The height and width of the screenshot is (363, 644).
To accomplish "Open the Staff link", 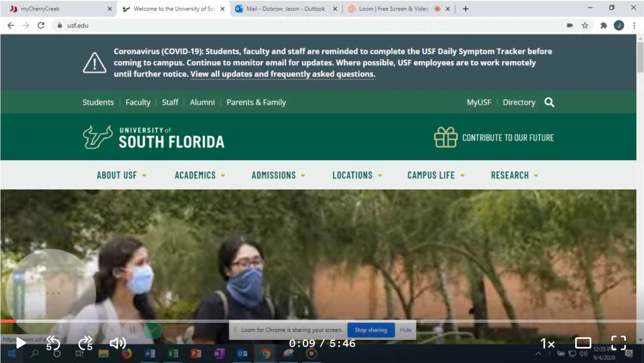I will [170, 102].
